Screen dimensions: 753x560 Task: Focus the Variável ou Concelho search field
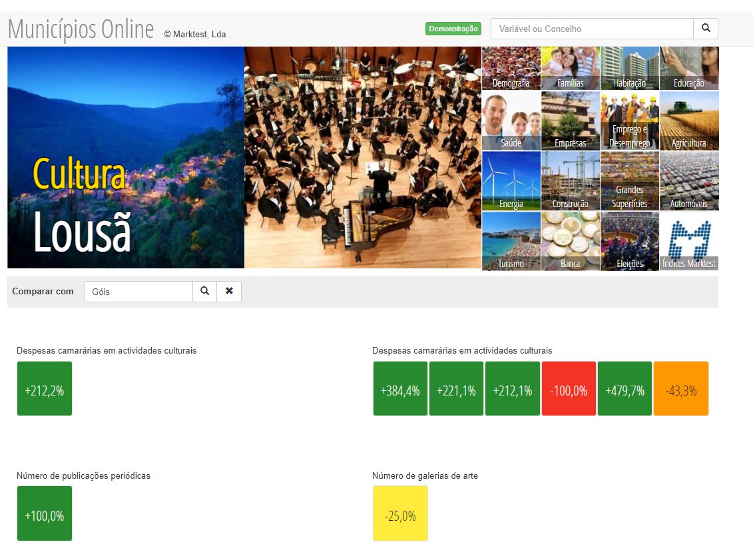coord(592,29)
